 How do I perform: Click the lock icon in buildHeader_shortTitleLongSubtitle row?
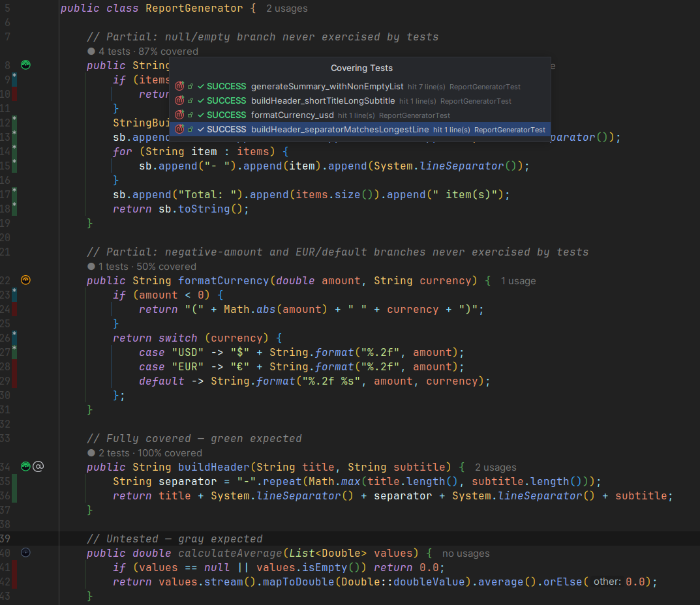coord(190,101)
